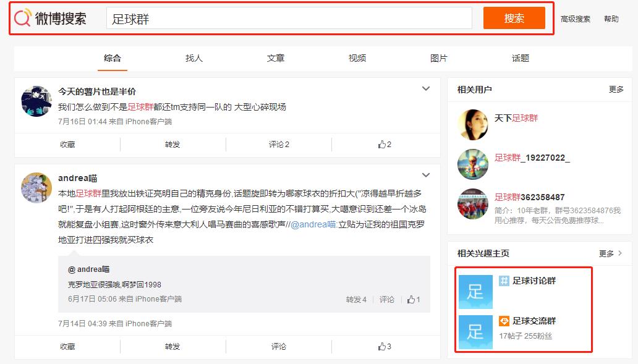Expand the chevron menu on andrea喵's post
This screenshot has width=638, height=364.
[426, 174]
